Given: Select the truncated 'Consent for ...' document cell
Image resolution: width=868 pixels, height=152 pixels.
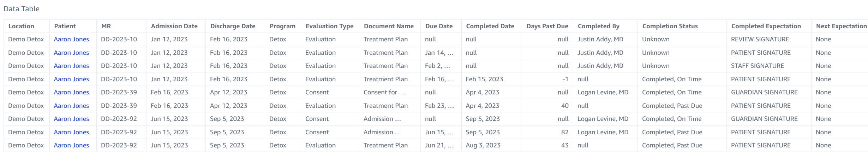Looking at the screenshot, I should pos(384,92).
